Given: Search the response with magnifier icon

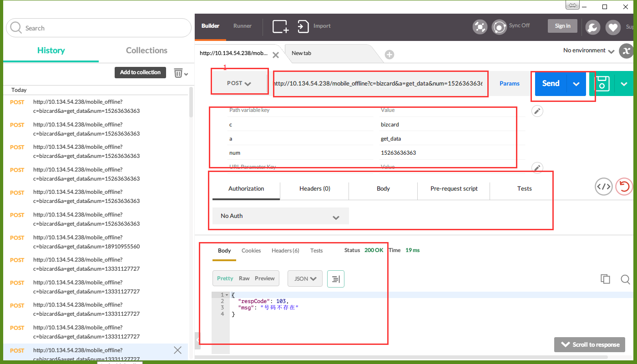Looking at the screenshot, I should coord(625,279).
